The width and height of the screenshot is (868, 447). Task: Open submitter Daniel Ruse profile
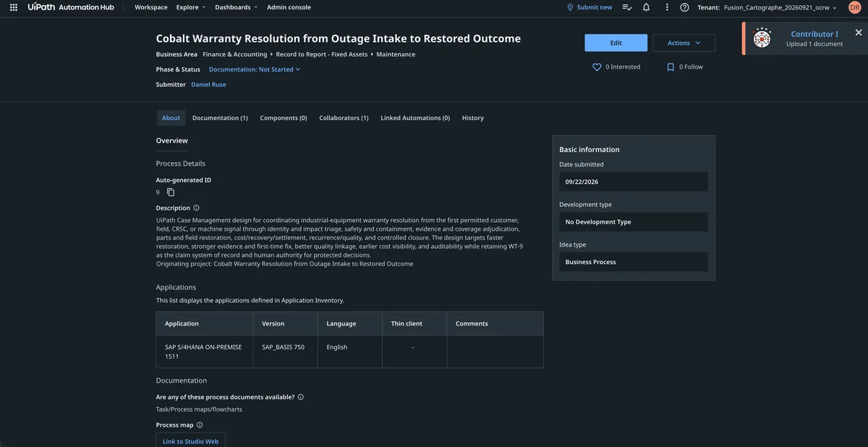[208, 85]
